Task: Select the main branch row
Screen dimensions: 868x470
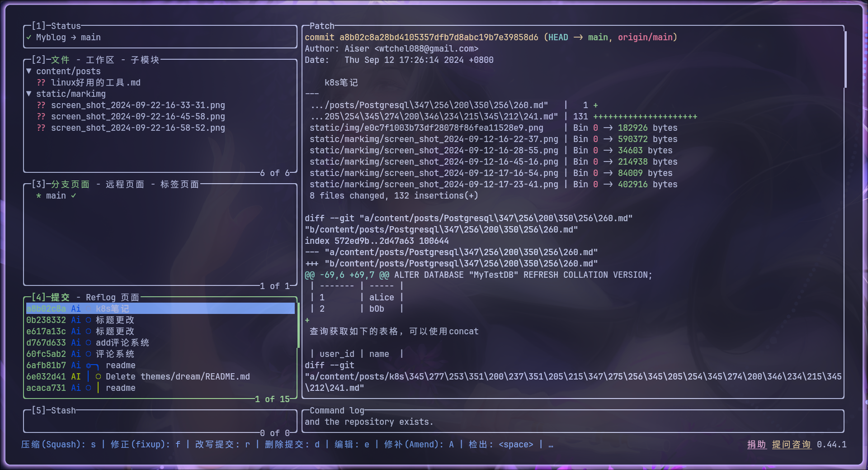Action: 160,195
